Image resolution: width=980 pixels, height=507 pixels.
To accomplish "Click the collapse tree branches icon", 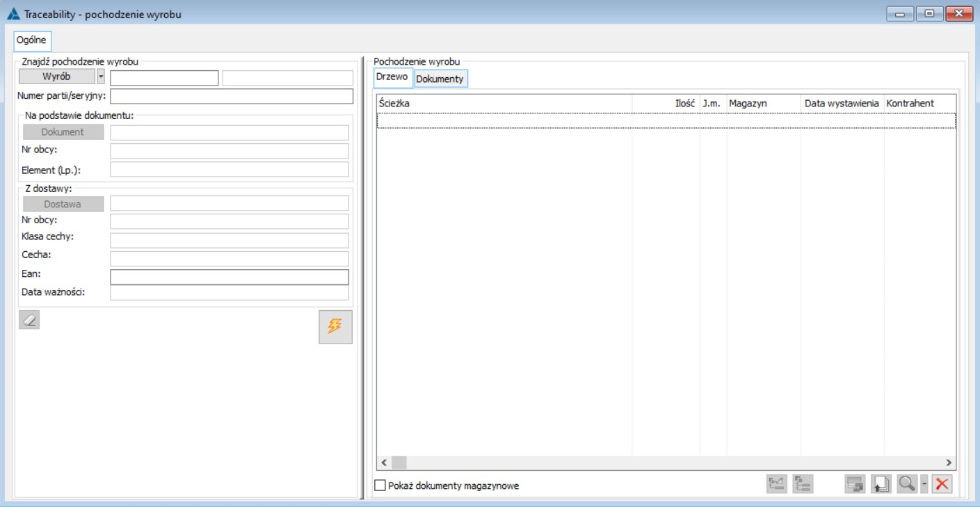I will (x=776, y=484).
